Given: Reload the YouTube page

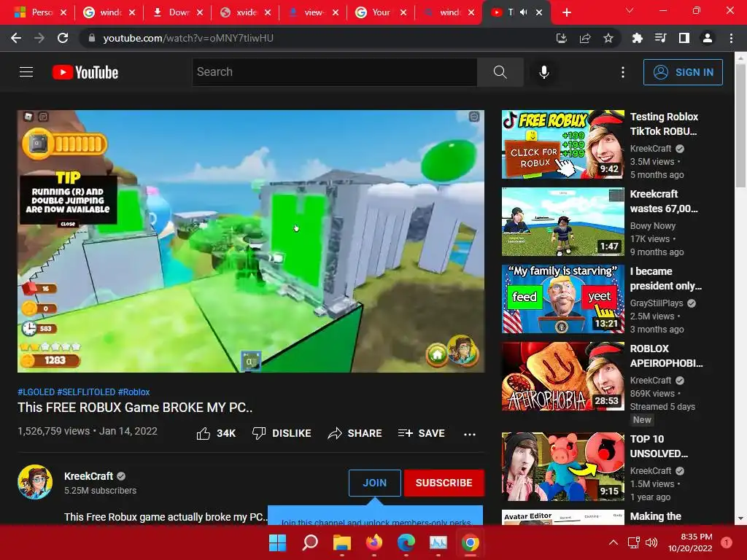Looking at the screenshot, I should (x=63, y=38).
